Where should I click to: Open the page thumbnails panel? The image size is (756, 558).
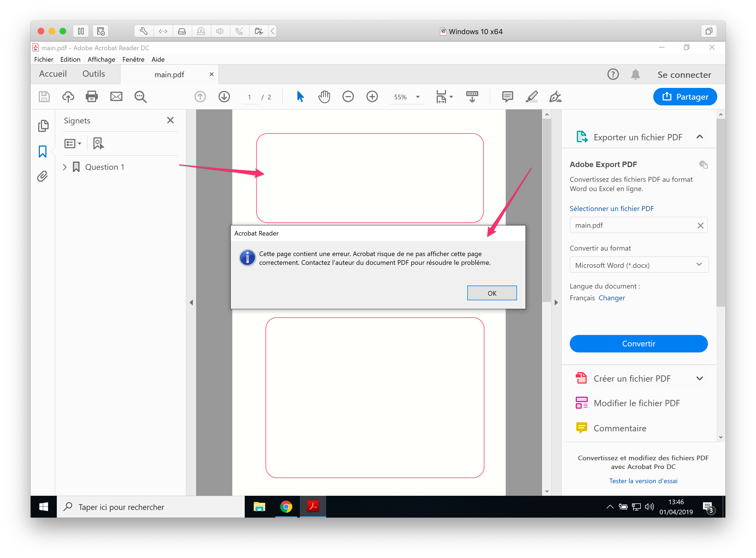click(44, 126)
